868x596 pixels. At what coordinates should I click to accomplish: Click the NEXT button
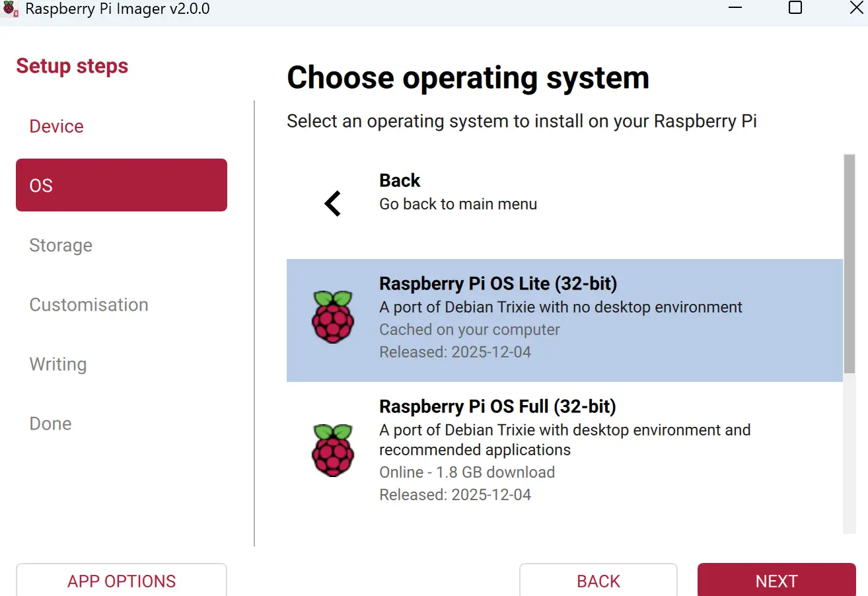[x=777, y=580]
